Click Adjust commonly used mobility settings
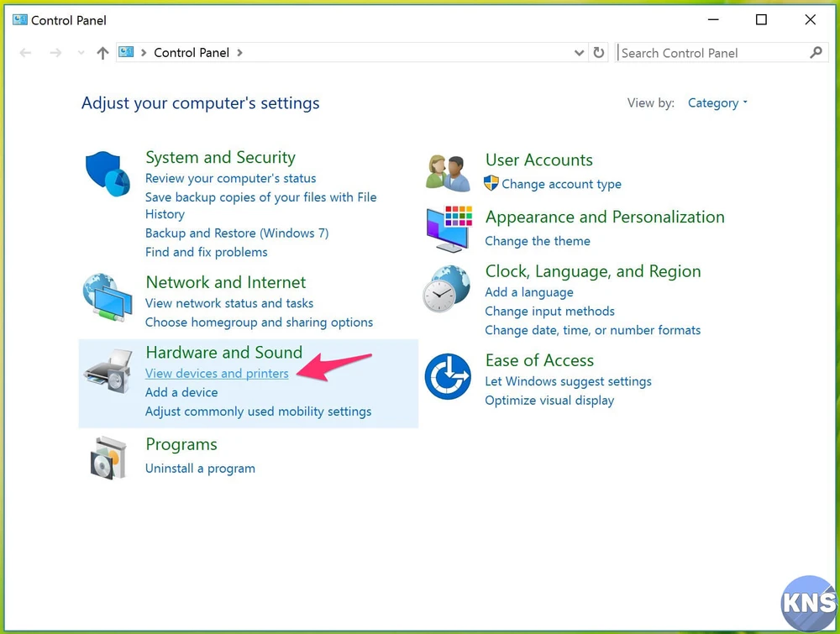Viewport: 840px width, 634px height. pyautogui.click(x=258, y=411)
